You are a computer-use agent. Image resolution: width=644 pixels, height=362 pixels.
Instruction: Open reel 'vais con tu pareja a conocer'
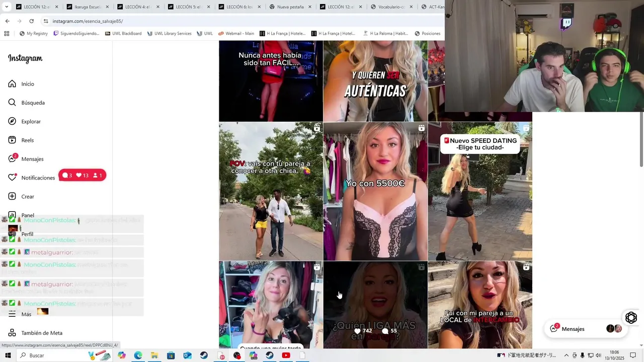pos(271,191)
